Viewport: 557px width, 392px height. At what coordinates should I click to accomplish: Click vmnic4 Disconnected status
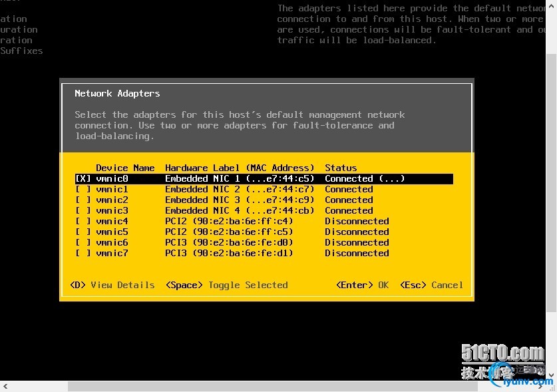coord(357,222)
